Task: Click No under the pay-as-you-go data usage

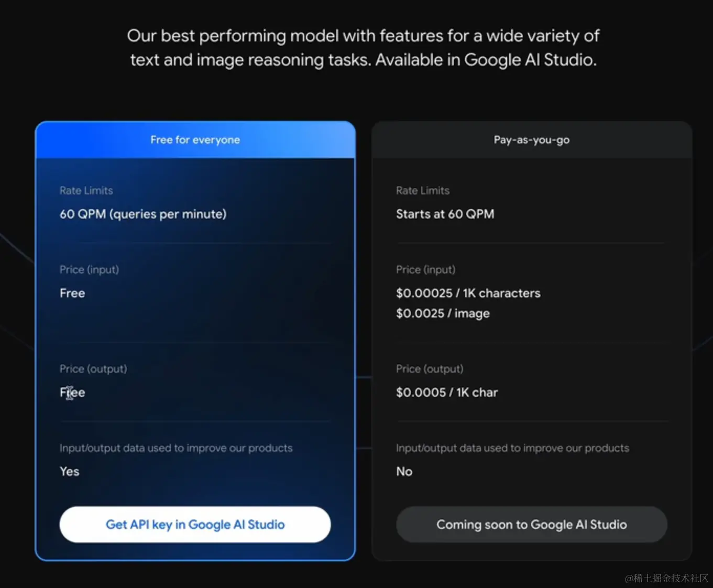Action: pyautogui.click(x=404, y=471)
